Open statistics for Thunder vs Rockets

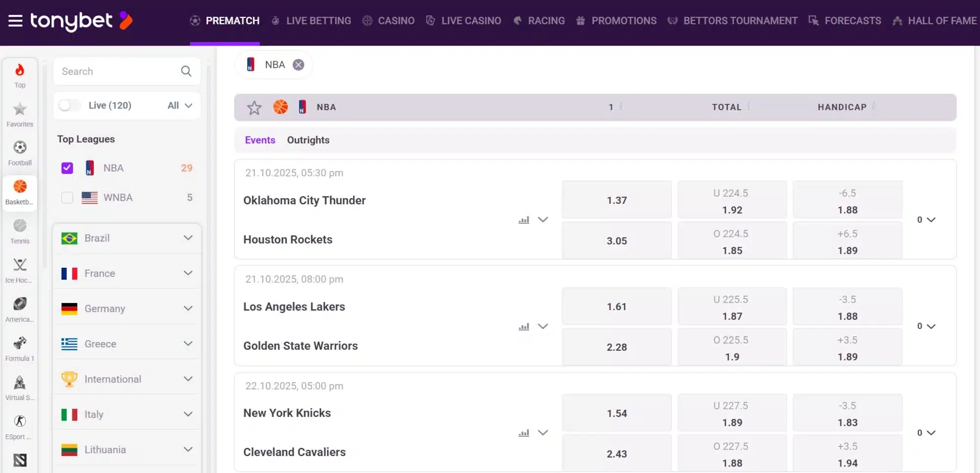524,220
